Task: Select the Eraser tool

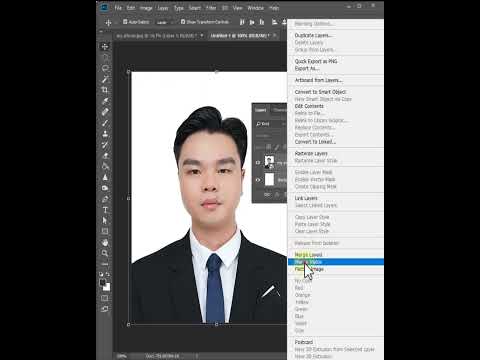Action: 105,156
